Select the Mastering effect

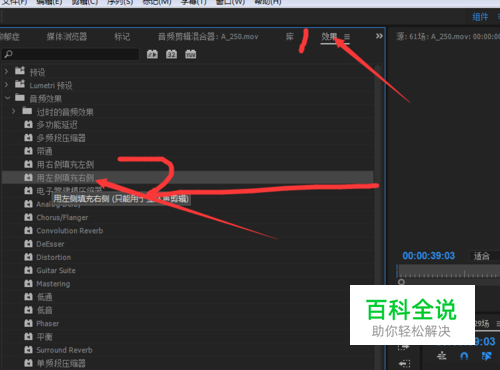187,284
